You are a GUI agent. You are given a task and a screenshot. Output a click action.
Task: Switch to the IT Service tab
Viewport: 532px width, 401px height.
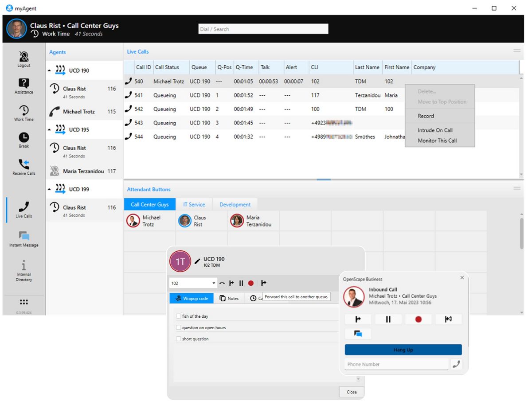pos(194,204)
